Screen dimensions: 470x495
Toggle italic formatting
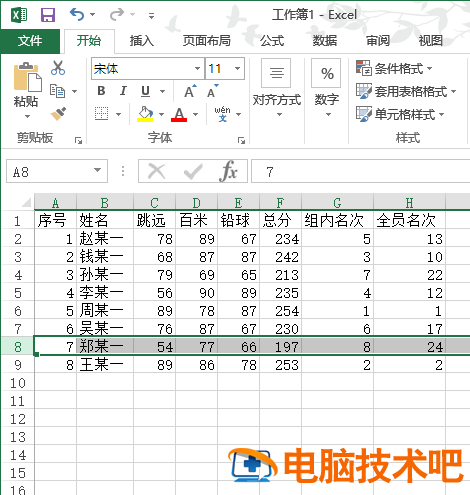point(123,91)
